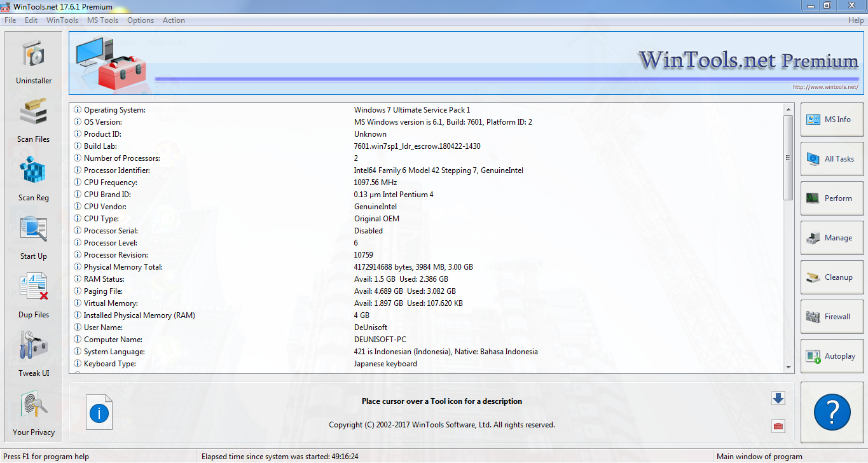This screenshot has width=868, height=463.
Task: Click the Press F1 for program help status text
Action: coord(46,457)
